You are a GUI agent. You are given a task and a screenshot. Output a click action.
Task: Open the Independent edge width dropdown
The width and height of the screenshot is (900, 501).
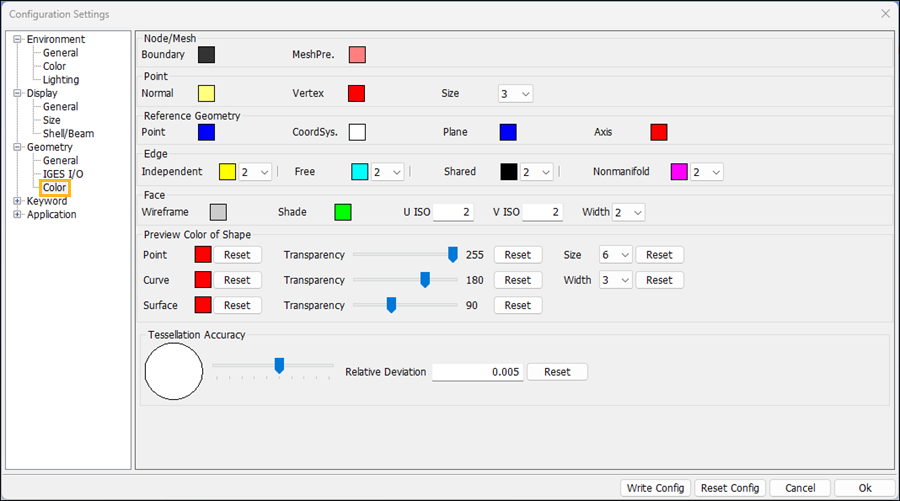[256, 172]
